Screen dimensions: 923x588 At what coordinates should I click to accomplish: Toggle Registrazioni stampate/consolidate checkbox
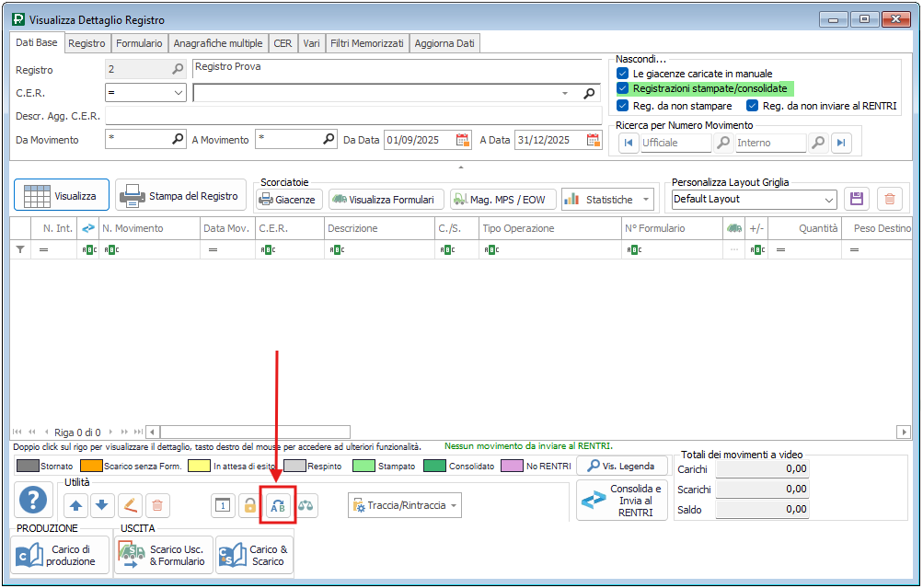tap(623, 88)
